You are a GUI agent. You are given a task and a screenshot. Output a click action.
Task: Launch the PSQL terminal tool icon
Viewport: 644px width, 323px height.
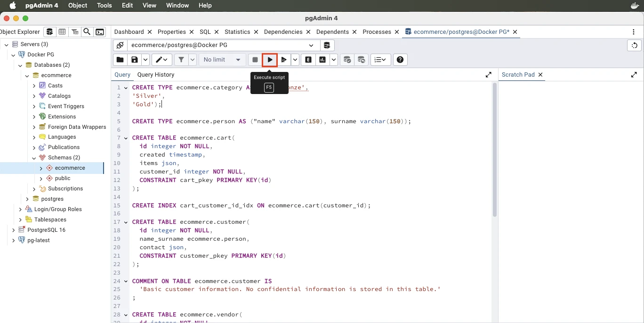pos(100,32)
